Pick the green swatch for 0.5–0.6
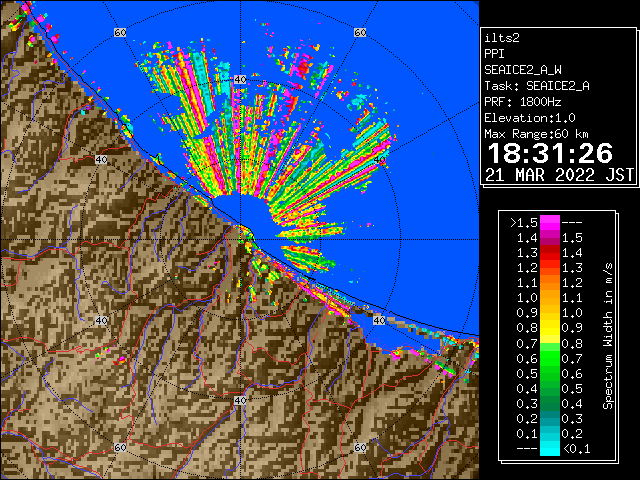Screen dimensions: 640x480 click(550, 373)
